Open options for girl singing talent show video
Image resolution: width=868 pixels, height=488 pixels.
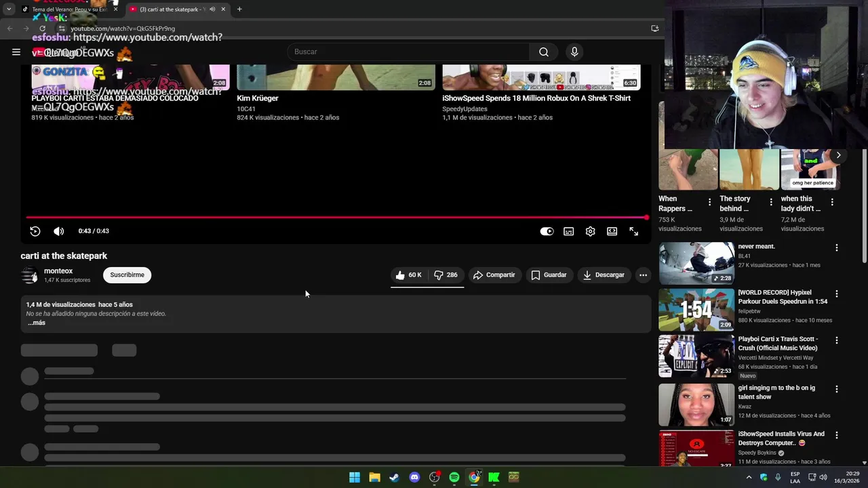click(836, 389)
